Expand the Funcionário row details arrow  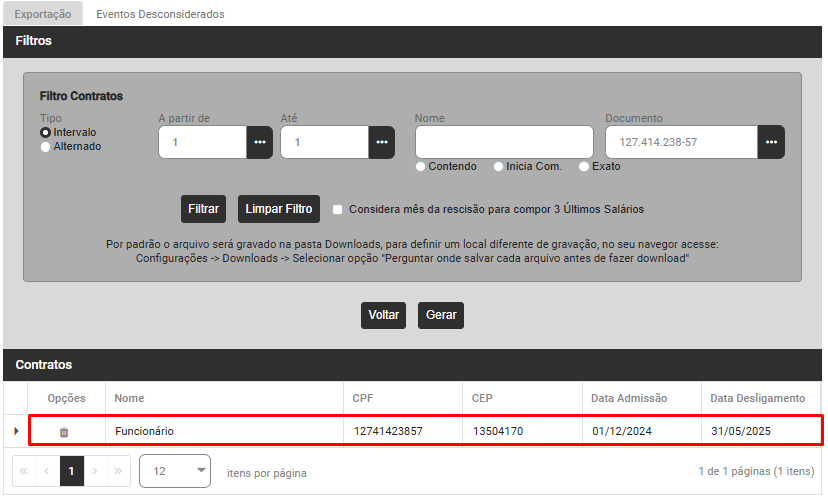point(16,431)
